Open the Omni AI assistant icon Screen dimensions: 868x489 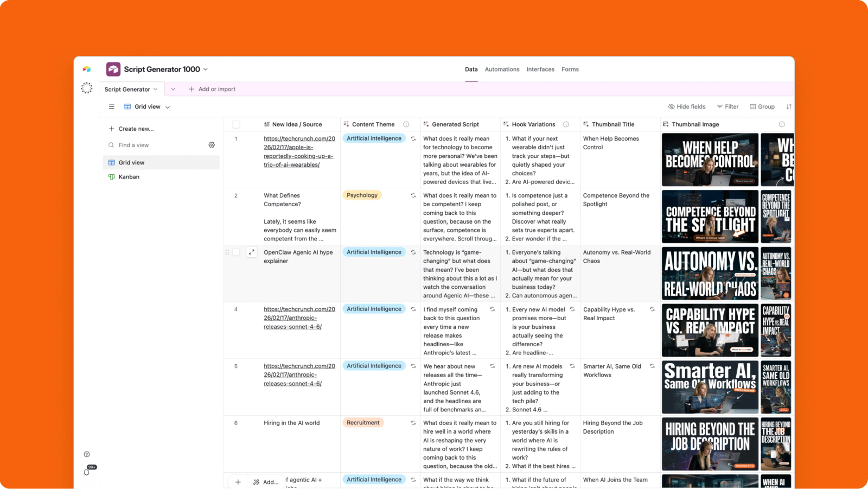(x=87, y=88)
